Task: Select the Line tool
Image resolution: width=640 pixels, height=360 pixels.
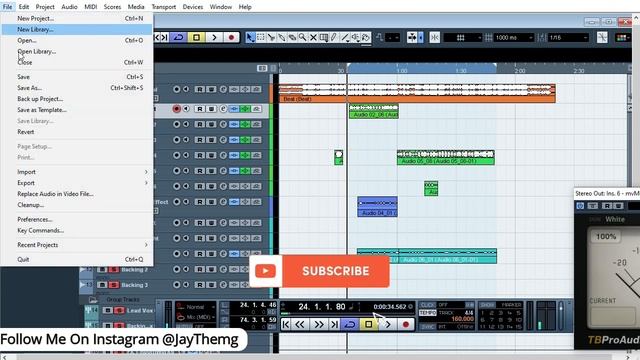Action: coord(345,38)
